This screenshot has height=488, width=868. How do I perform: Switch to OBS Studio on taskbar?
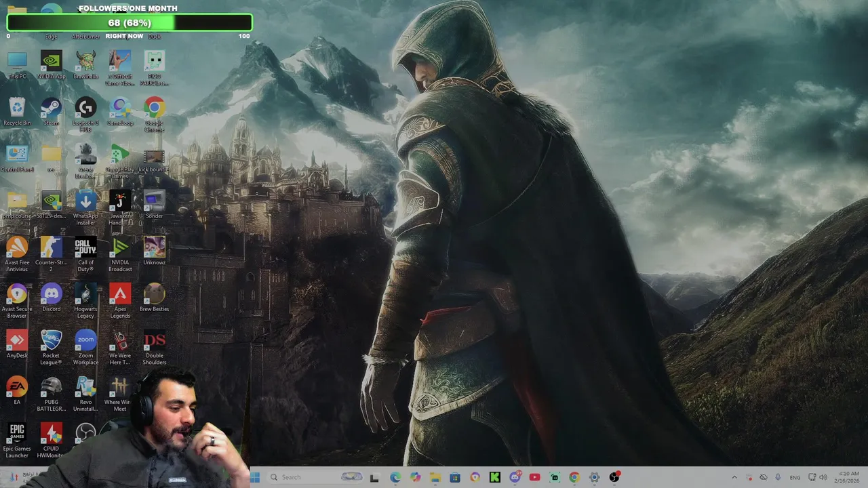[614, 477]
